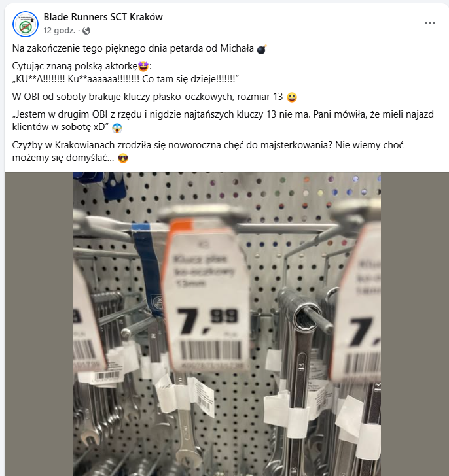This screenshot has width=449, height=476.
Task: Open the Blade Runners SCT Kraków profile picture
Action: [26, 24]
